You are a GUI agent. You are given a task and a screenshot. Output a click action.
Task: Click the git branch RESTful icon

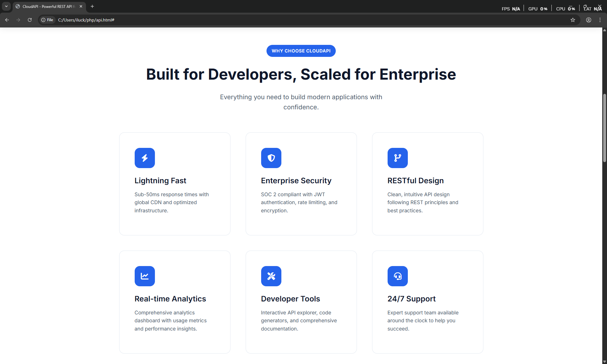pyautogui.click(x=397, y=158)
